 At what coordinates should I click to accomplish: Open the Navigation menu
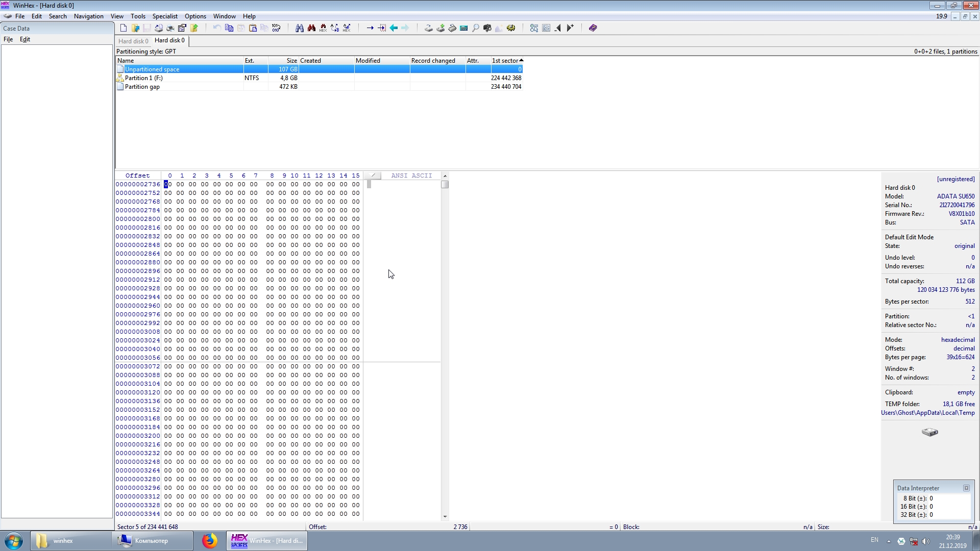tap(88, 16)
